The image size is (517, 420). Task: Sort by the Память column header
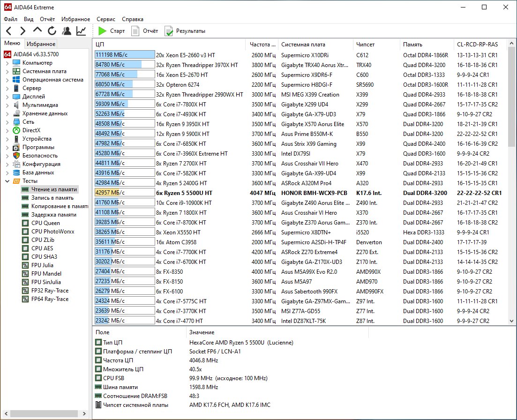(427, 45)
